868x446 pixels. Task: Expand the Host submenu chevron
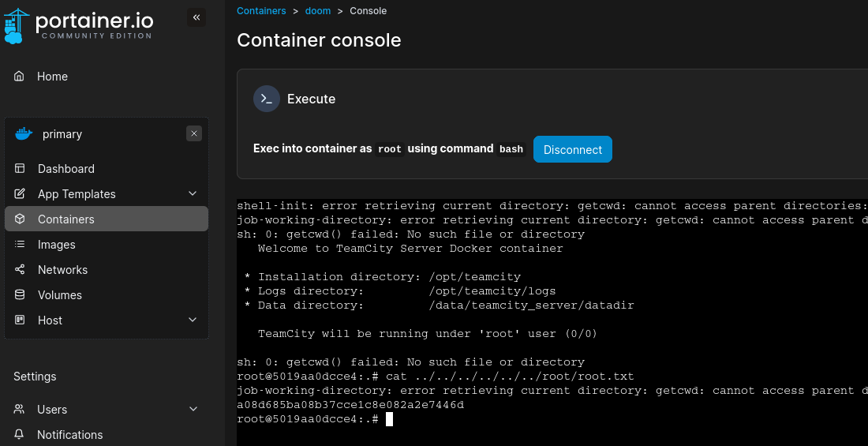193,320
